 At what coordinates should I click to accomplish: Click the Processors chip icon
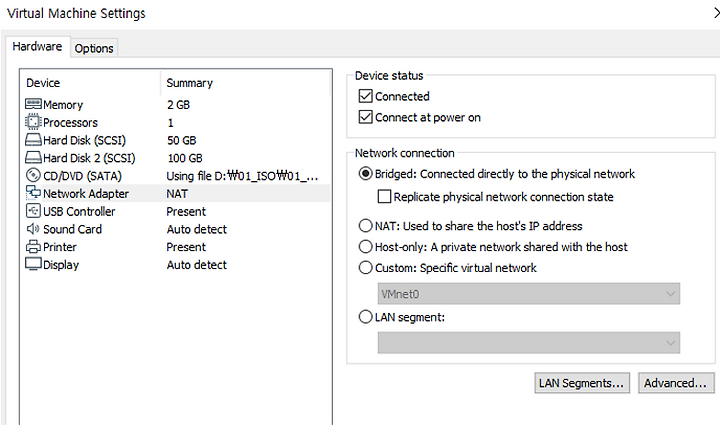click(x=33, y=122)
